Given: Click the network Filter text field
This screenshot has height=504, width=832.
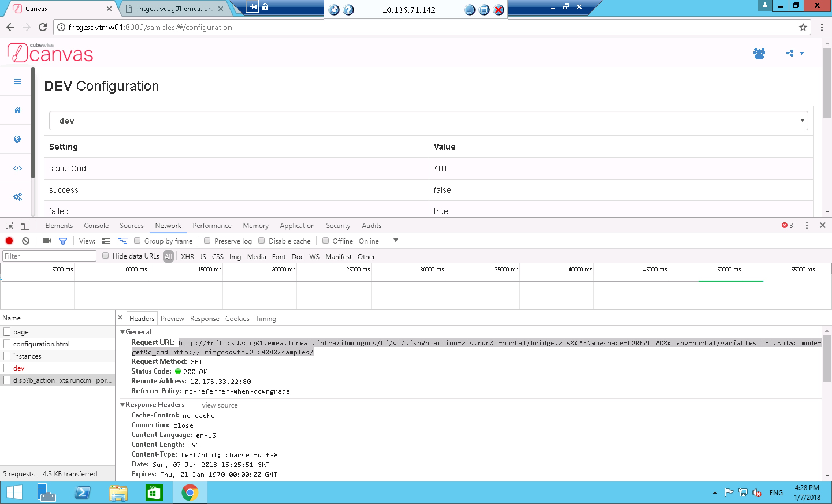Looking at the screenshot, I should (x=49, y=256).
